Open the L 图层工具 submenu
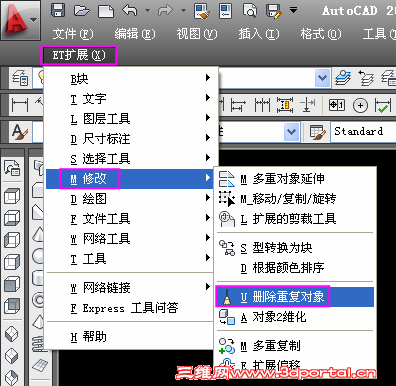The height and width of the screenshot is (386, 396). coord(129,119)
